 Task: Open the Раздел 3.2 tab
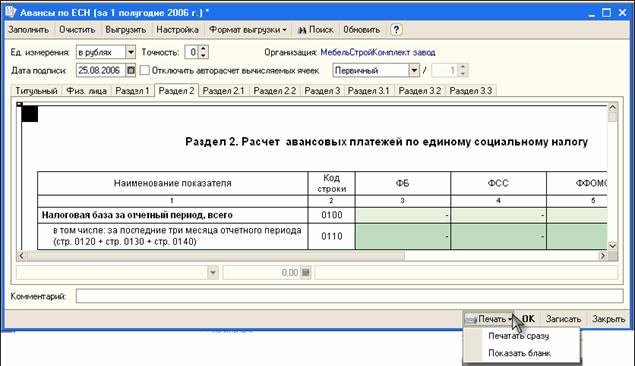pos(420,91)
